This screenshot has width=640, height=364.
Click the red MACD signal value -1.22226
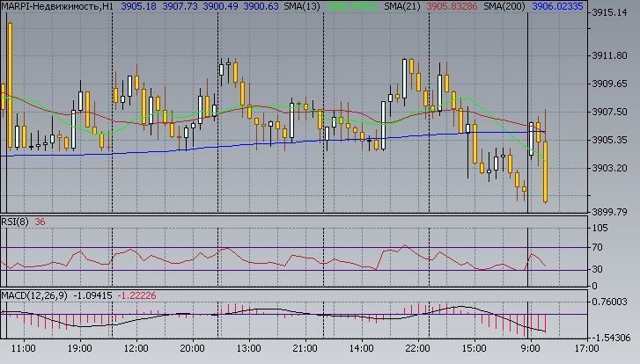139,295
